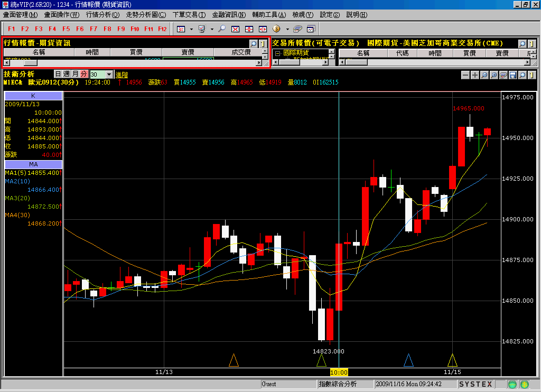Click the magnifier search toolbar icon
This screenshot has height=392, width=541.
tap(222, 29)
